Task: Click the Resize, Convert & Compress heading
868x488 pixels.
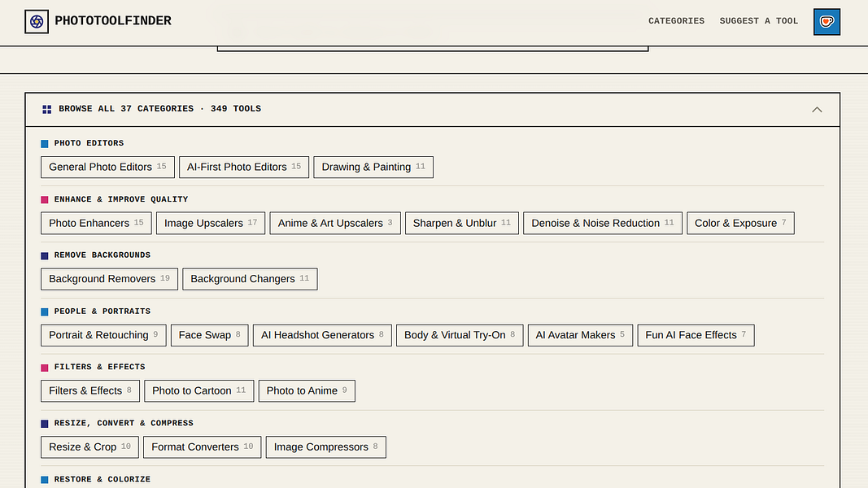Action: tap(124, 423)
